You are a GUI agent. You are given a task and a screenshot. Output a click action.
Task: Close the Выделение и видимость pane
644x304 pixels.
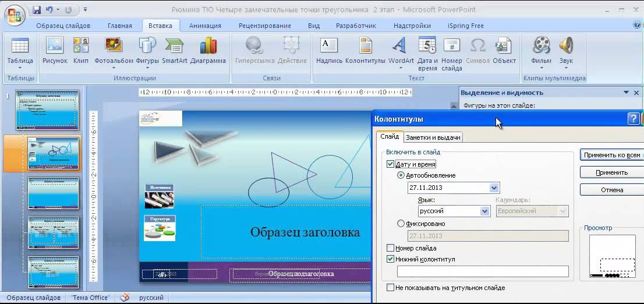point(636,93)
